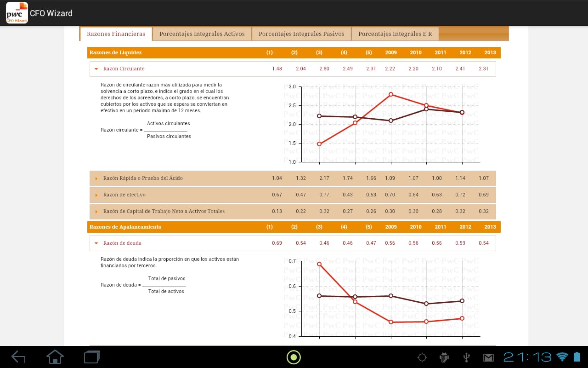Click red line lowest point on Circulante chart
This screenshot has height=368, width=588.
point(319,144)
